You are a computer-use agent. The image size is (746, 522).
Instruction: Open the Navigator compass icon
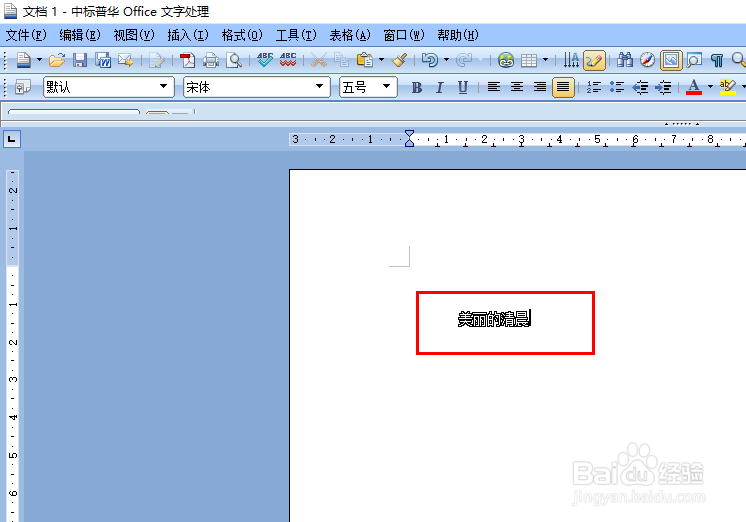[648, 60]
